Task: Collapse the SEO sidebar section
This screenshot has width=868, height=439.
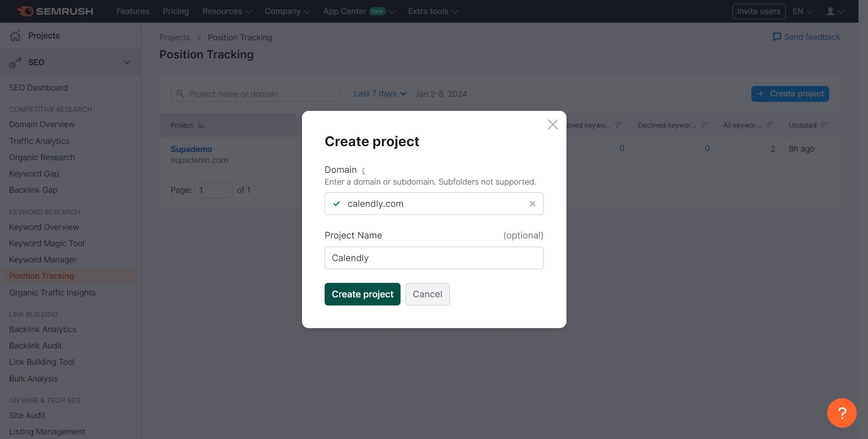Action: click(127, 62)
